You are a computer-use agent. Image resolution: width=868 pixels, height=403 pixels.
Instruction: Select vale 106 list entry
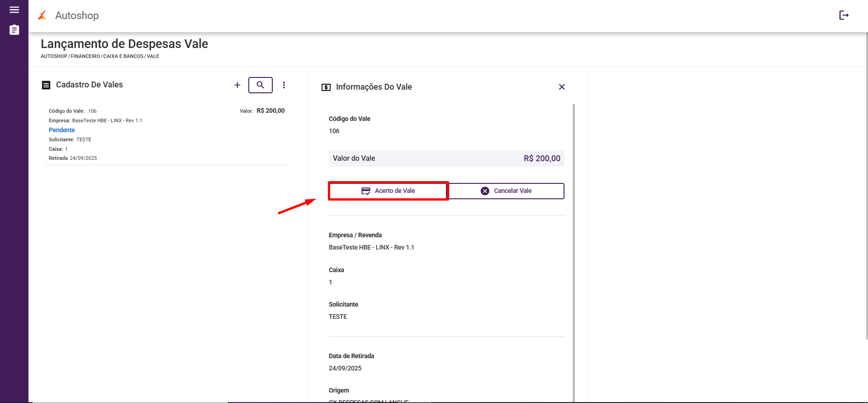(166, 134)
